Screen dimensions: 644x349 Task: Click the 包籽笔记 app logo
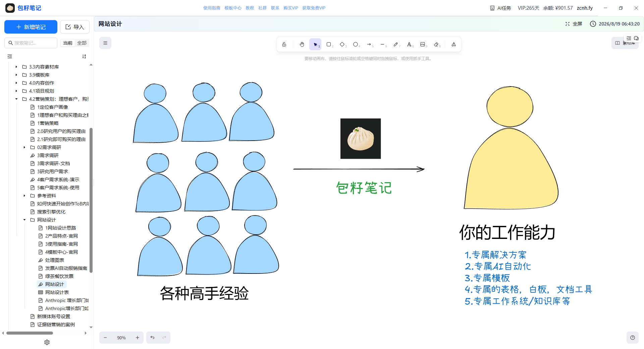tap(10, 8)
